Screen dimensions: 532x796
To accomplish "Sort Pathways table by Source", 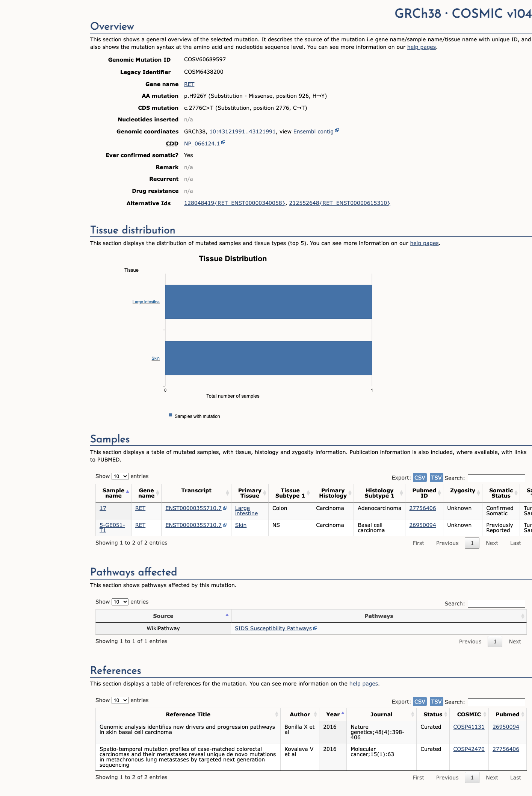I will pyautogui.click(x=163, y=616).
